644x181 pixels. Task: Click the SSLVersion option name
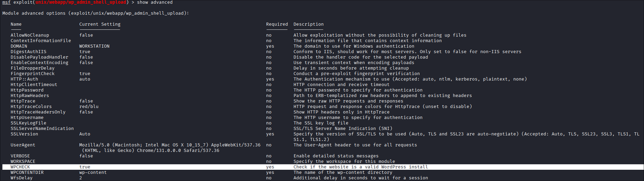pos(24,134)
